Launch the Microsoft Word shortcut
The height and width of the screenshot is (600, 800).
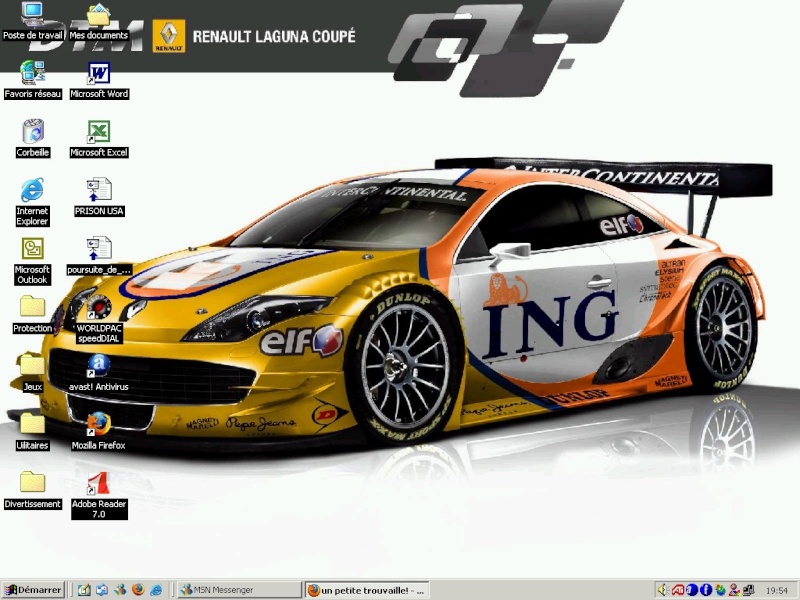(x=99, y=80)
